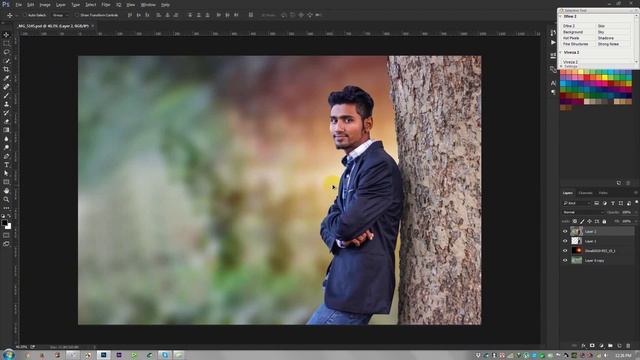640x360 pixels.
Task: Select the Rectangle shape tool
Action: click(6, 182)
